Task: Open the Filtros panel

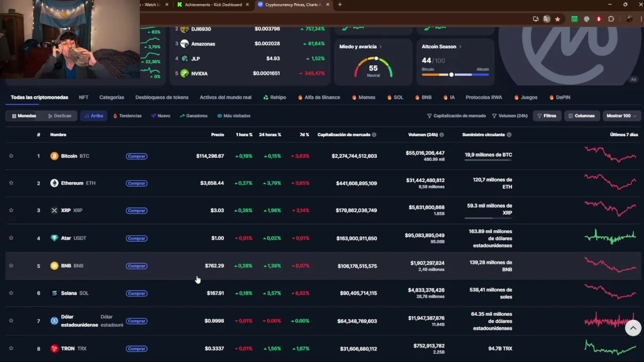Action: coord(547,116)
